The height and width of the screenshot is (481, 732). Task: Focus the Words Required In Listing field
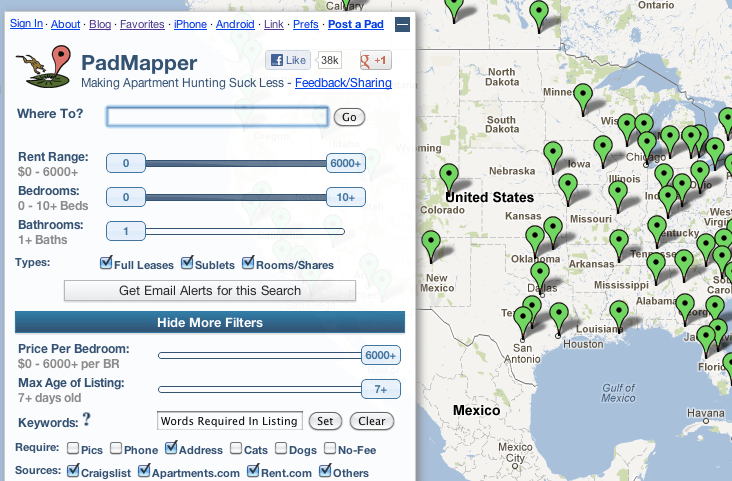[230, 421]
